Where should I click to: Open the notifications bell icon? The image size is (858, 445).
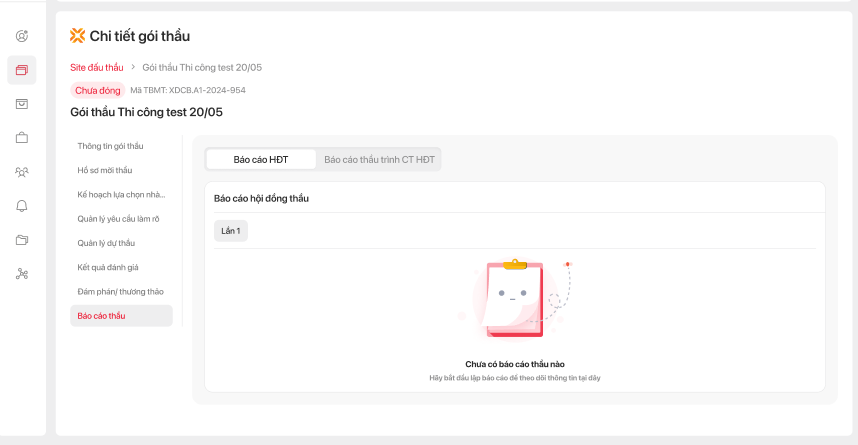click(22, 206)
